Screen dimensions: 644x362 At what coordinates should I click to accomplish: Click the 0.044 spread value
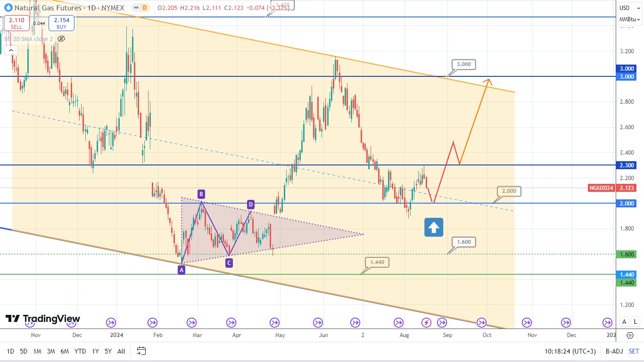(x=39, y=23)
